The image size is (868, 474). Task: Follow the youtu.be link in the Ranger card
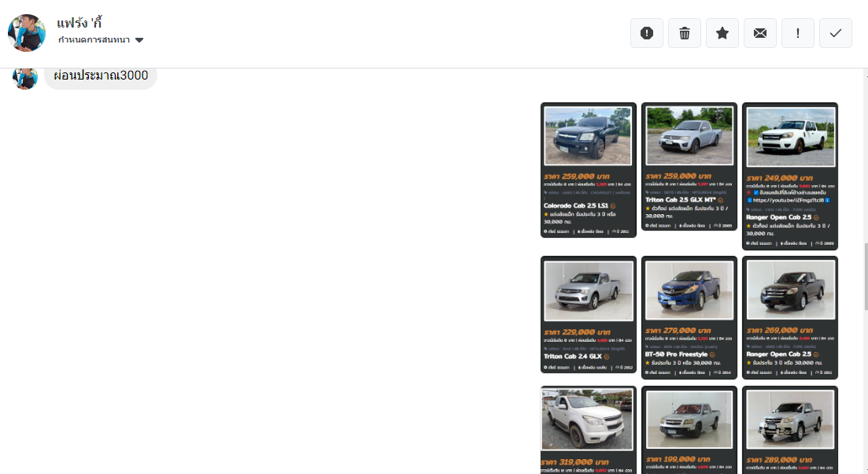pyautogui.click(x=789, y=201)
